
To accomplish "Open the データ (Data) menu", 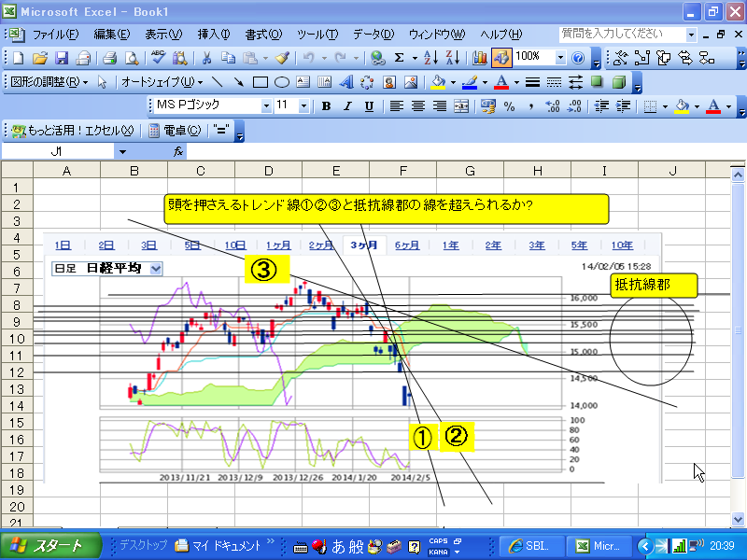I will [373, 35].
